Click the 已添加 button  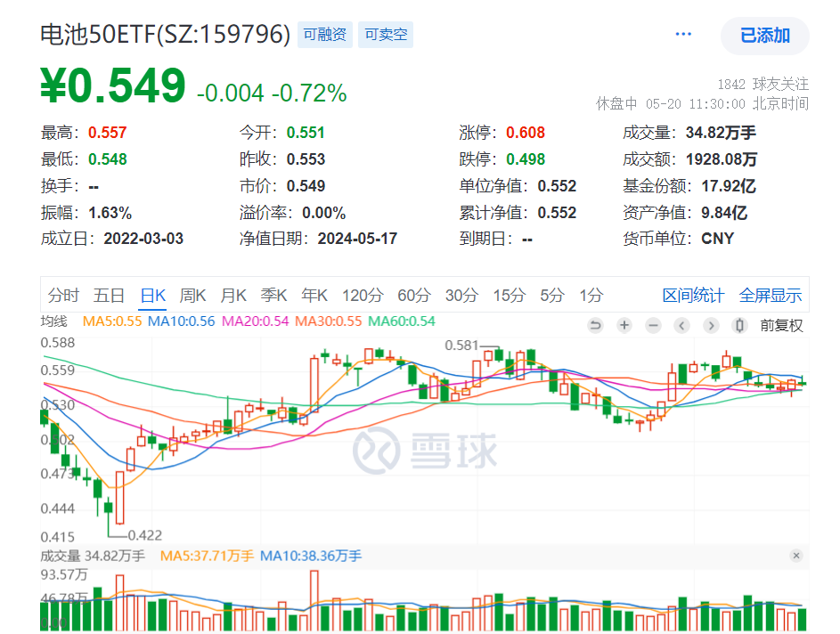pos(764,37)
